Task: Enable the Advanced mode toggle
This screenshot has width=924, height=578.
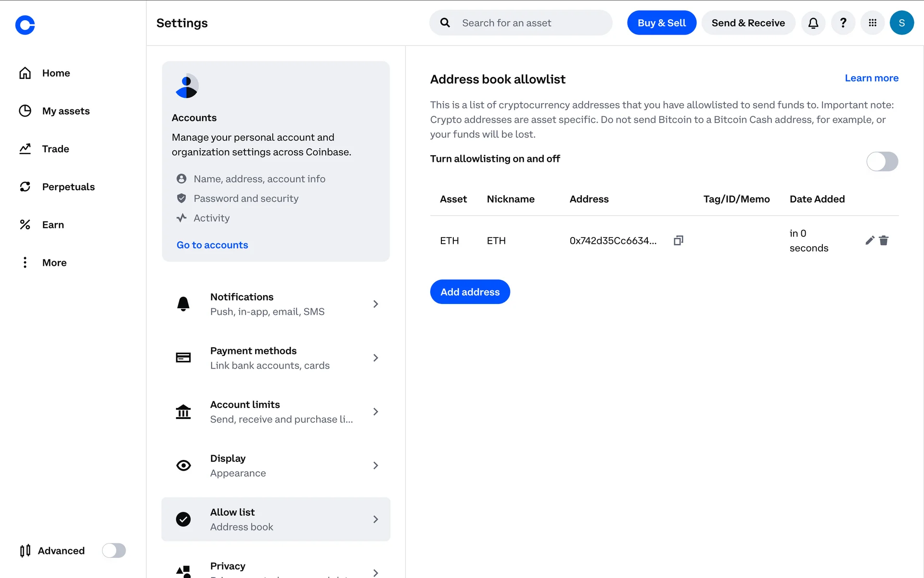Action: click(114, 551)
